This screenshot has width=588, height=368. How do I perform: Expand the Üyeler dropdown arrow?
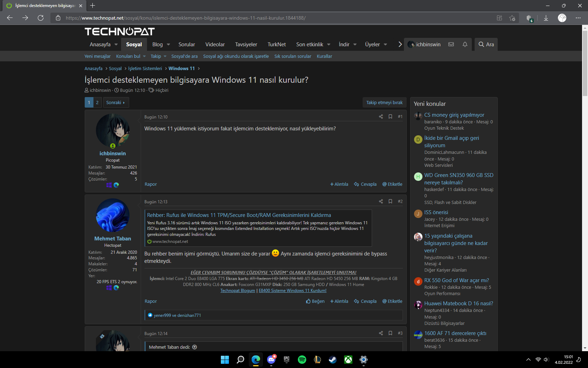pyautogui.click(x=385, y=45)
